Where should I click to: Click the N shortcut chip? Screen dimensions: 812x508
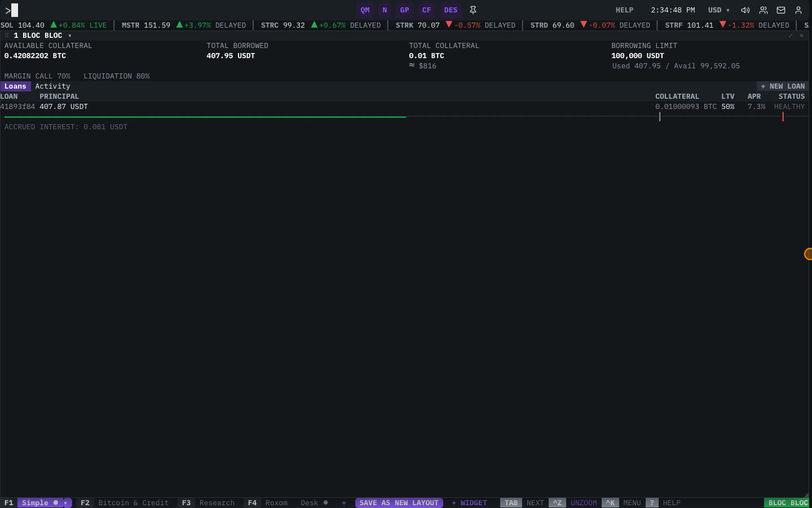click(x=385, y=10)
